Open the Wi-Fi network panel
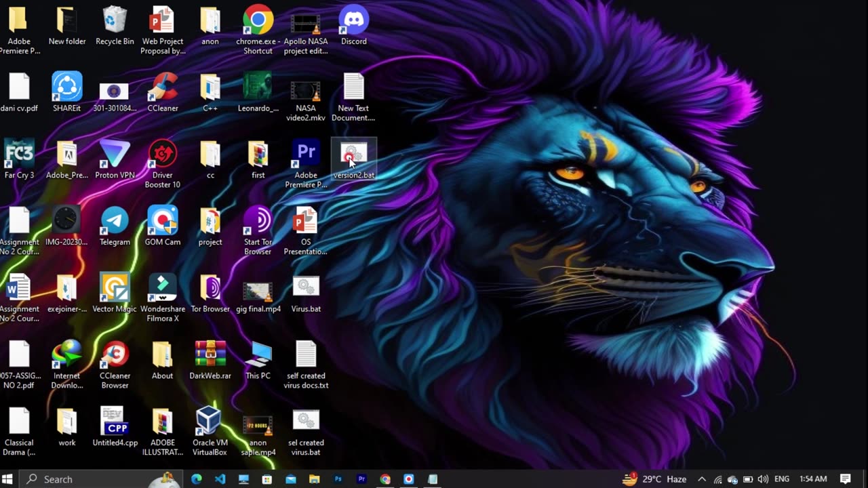The width and height of the screenshot is (868, 488). pyautogui.click(x=717, y=479)
